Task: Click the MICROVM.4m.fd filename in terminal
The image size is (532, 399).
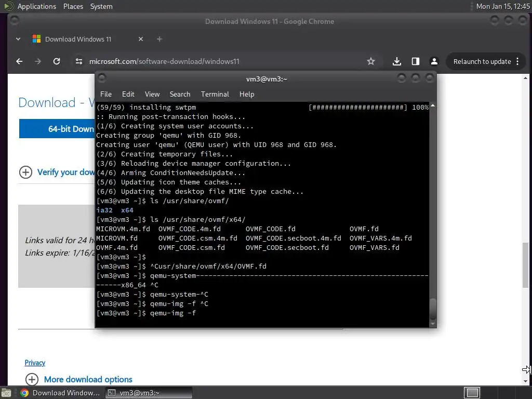Action: coord(123,229)
